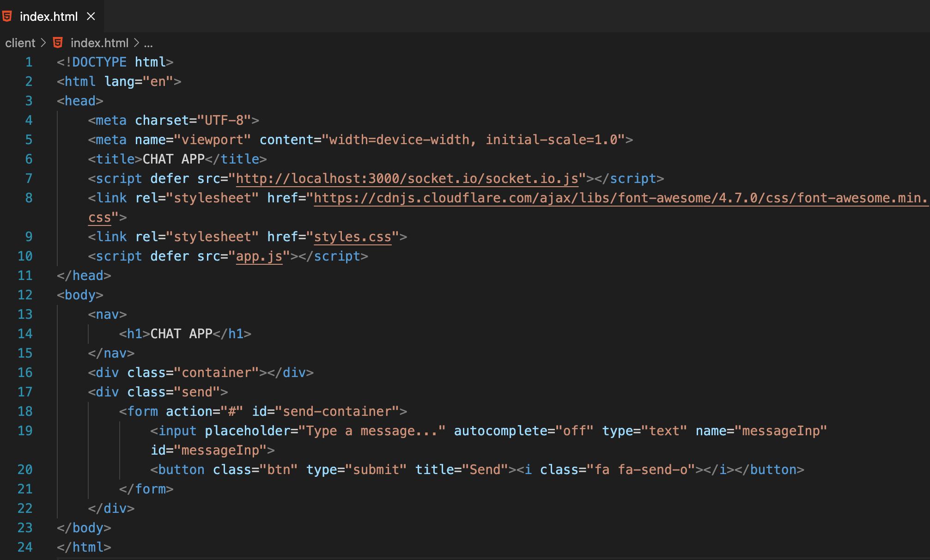
Task: Click the "container" class value
Action: pyautogui.click(x=216, y=372)
